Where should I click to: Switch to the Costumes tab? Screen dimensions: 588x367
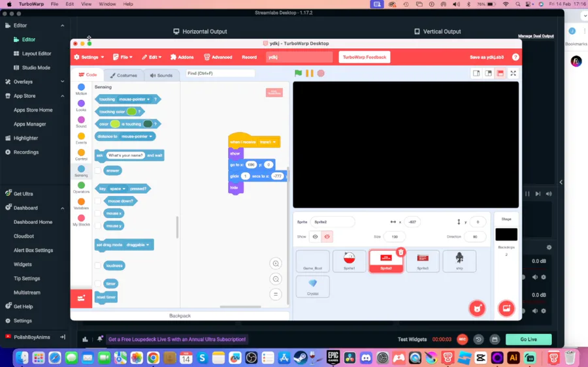coord(123,75)
